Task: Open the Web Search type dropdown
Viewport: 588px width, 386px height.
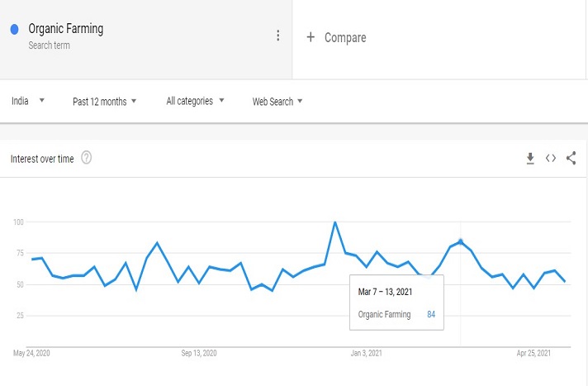Action: pos(277,102)
